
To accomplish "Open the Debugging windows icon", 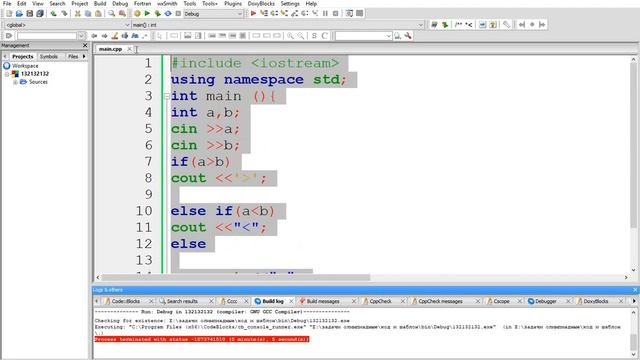I will click(349, 13).
